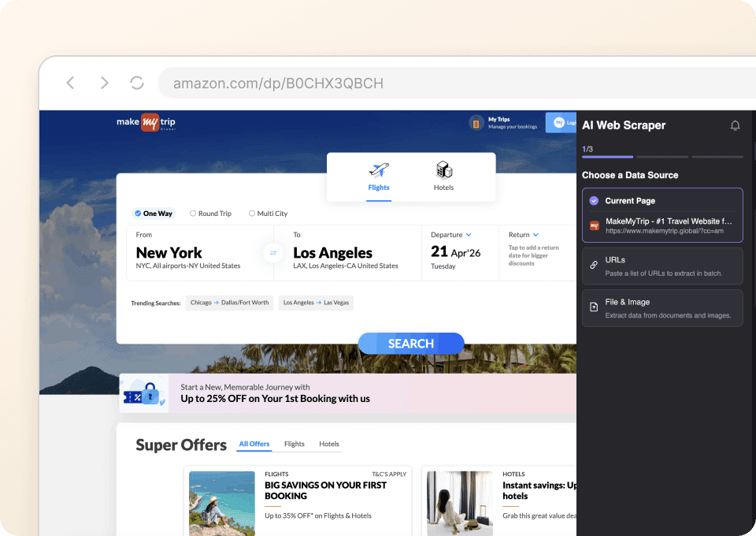Screen dimensions: 756x536
Task: Open notifications via the bell in AI Web Scraper
Action: [735, 125]
